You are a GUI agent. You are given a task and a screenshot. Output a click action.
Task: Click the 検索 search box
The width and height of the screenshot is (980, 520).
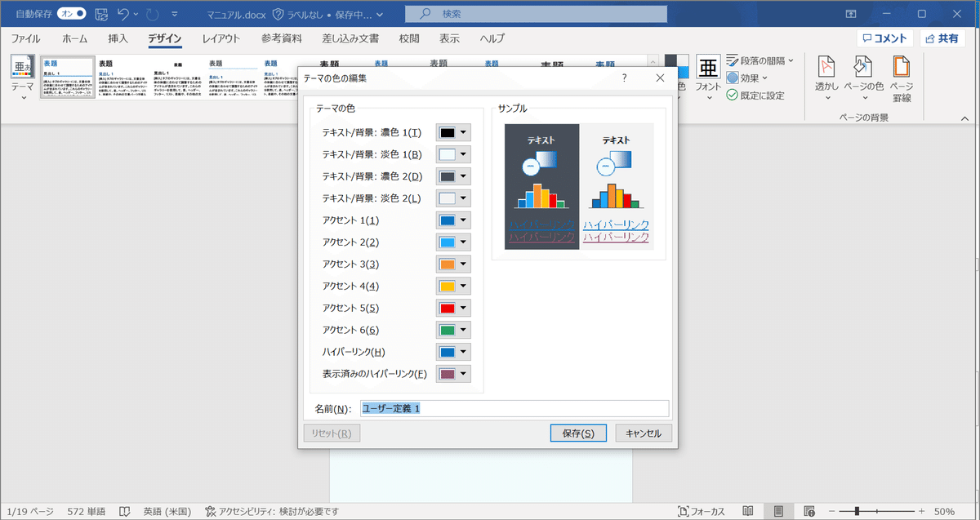coord(536,14)
